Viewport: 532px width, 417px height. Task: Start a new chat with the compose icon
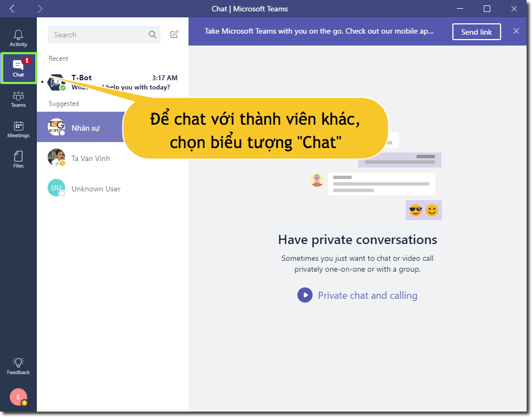point(174,34)
